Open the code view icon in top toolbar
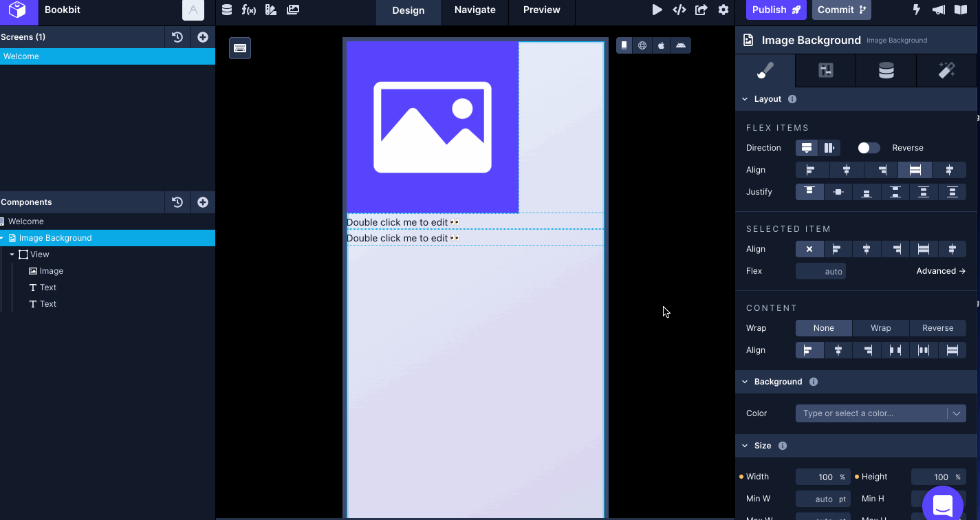The height and width of the screenshot is (520, 980). pos(680,10)
